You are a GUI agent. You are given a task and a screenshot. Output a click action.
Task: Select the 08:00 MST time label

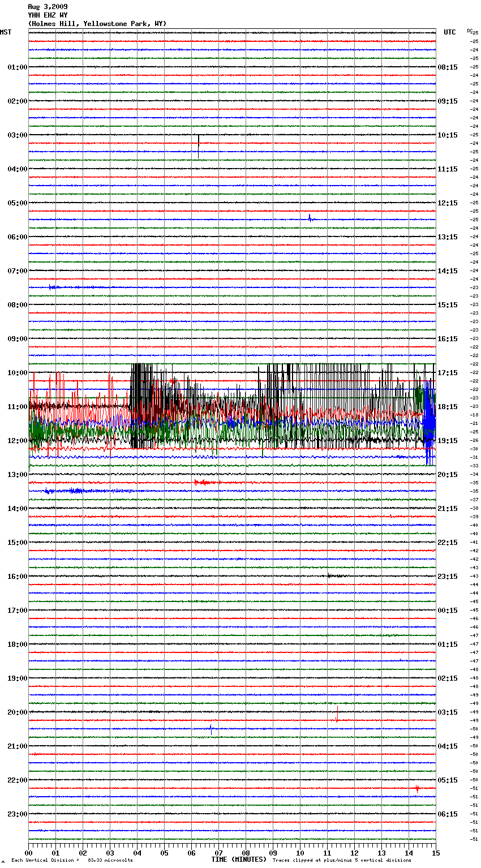[x=18, y=305]
